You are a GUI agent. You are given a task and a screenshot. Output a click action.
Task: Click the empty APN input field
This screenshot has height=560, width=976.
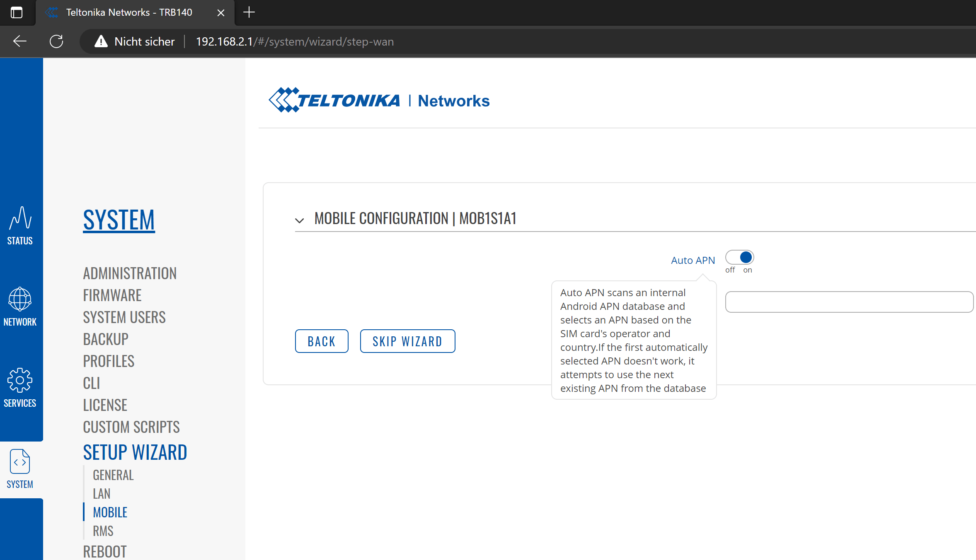point(849,302)
